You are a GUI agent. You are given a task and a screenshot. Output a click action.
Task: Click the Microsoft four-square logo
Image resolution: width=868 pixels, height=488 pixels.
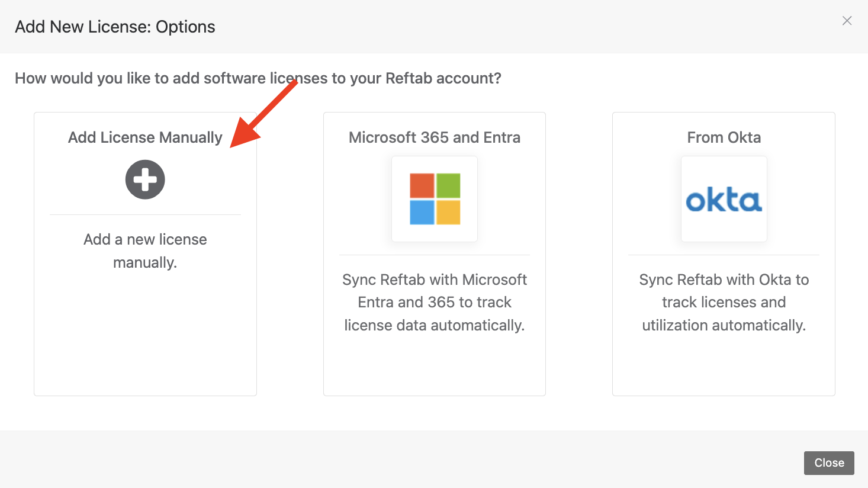[435, 199]
